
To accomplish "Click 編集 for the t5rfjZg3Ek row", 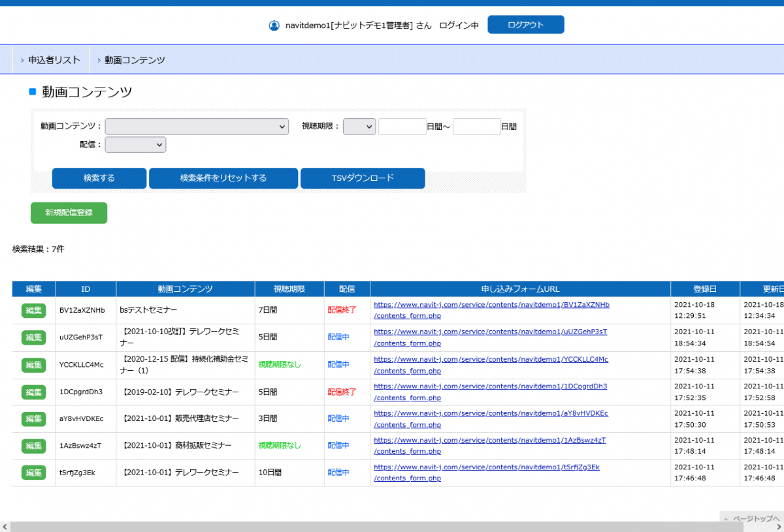I will click(x=33, y=473).
